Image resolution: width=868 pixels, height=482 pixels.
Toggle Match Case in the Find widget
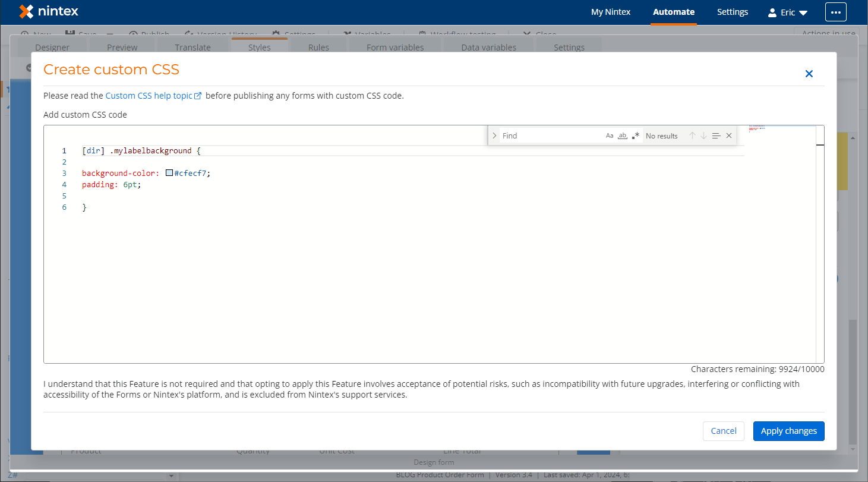[x=610, y=136]
